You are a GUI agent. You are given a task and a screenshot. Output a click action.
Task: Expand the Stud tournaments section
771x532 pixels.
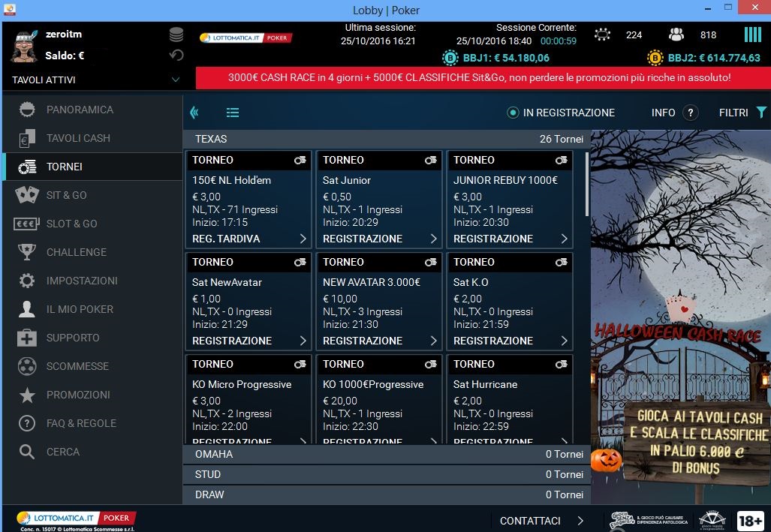(x=387, y=474)
